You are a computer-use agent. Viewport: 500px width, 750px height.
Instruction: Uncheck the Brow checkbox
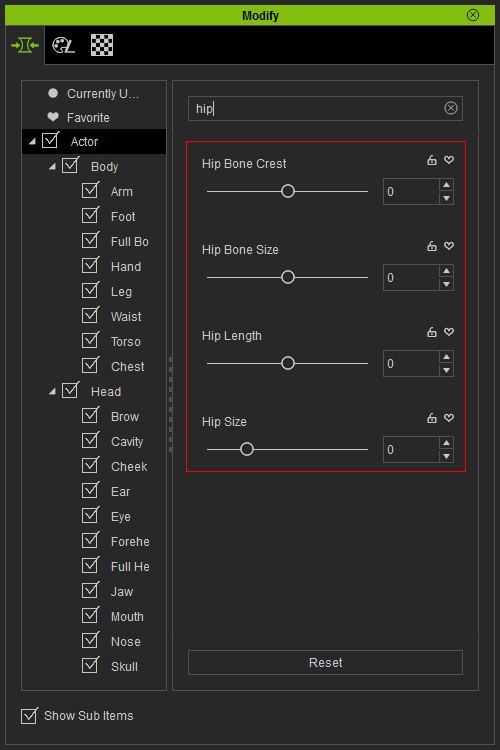tap(90, 416)
